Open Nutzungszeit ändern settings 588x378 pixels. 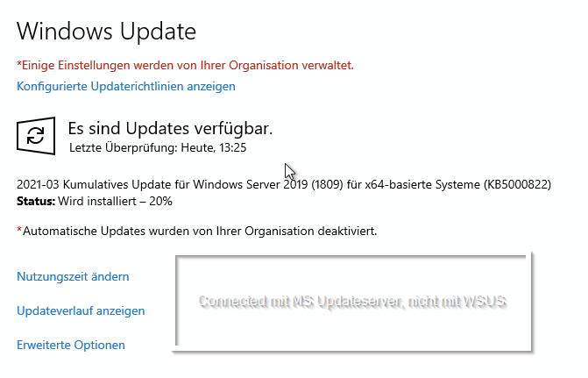click(73, 276)
